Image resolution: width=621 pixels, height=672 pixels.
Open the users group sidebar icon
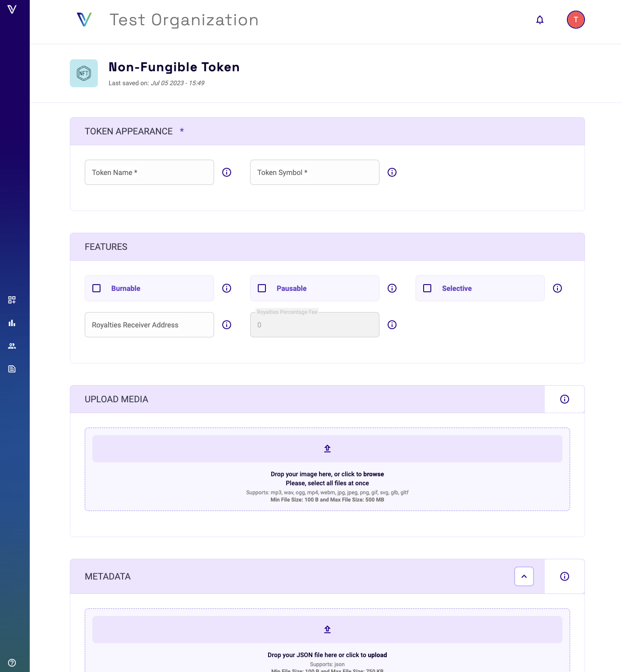pyautogui.click(x=12, y=346)
